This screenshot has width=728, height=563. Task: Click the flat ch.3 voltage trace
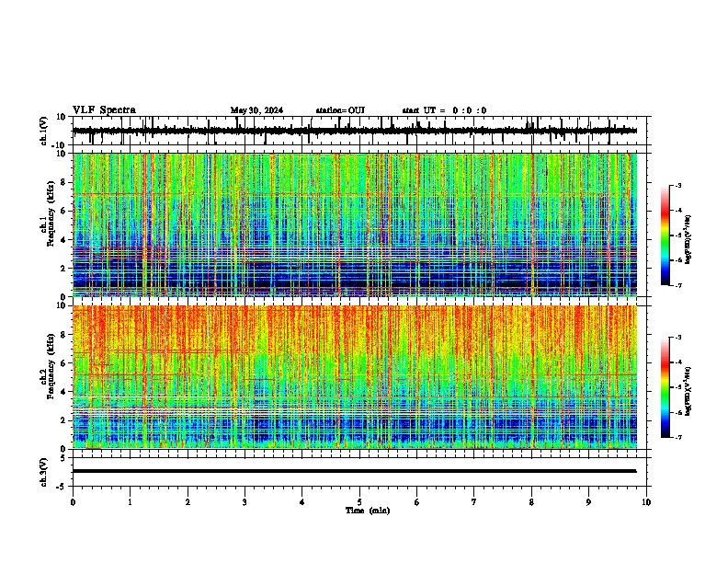click(x=355, y=471)
